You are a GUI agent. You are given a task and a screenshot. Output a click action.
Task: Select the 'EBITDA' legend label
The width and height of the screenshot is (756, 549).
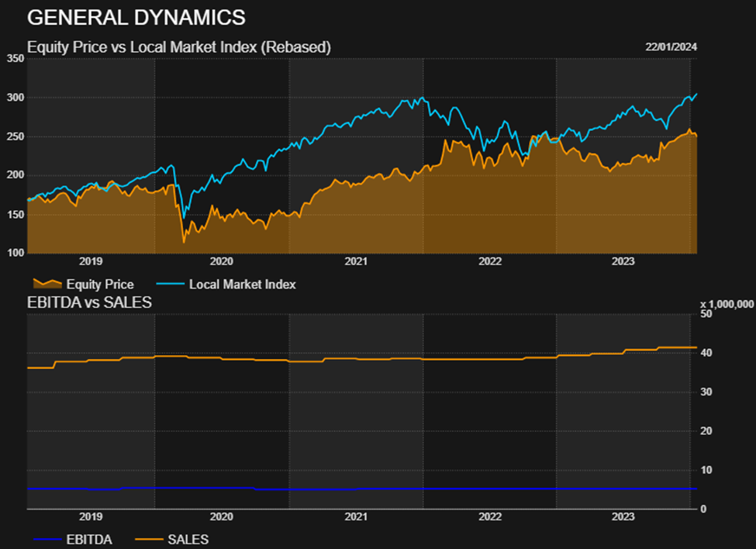coord(89,540)
